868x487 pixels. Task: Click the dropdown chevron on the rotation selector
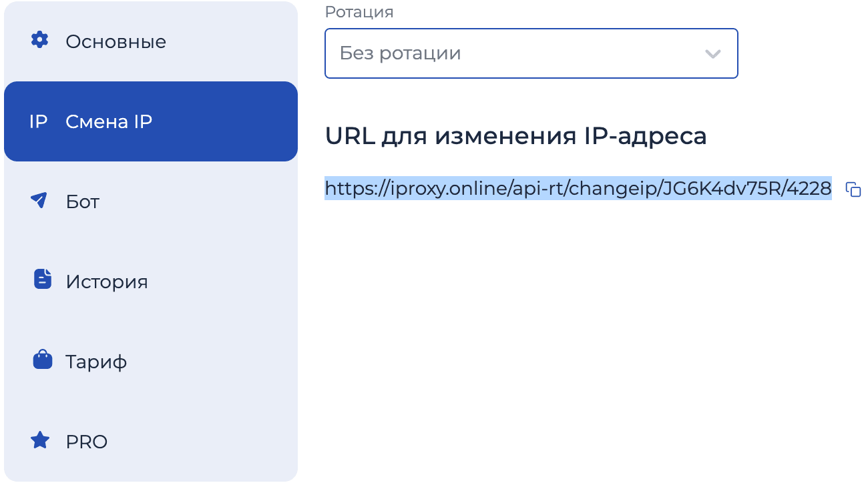712,53
